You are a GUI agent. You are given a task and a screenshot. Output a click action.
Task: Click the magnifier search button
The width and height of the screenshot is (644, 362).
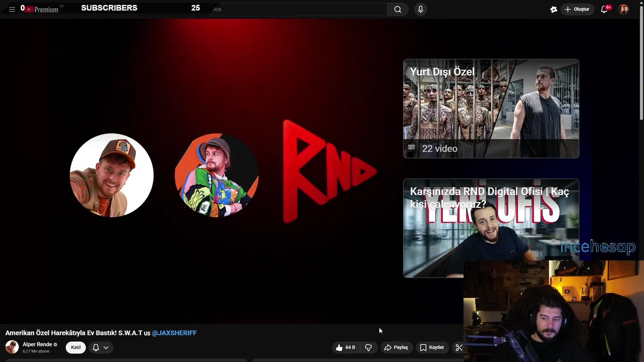tap(398, 9)
